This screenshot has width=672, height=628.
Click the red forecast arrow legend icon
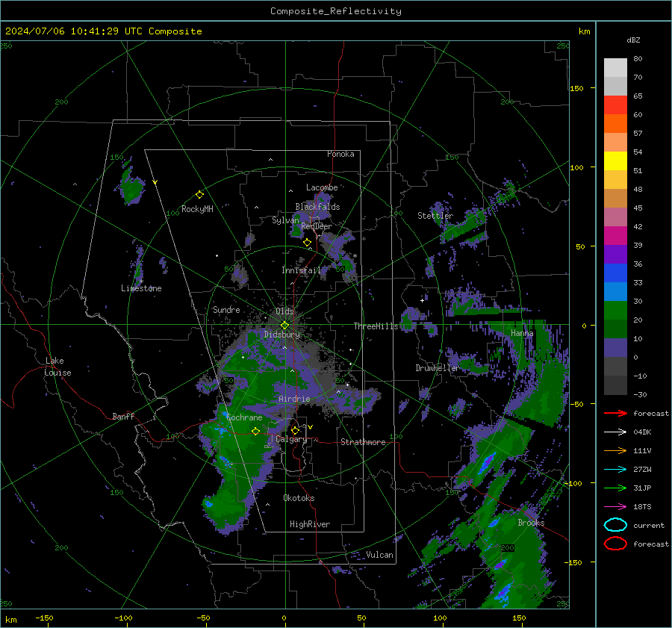615,413
